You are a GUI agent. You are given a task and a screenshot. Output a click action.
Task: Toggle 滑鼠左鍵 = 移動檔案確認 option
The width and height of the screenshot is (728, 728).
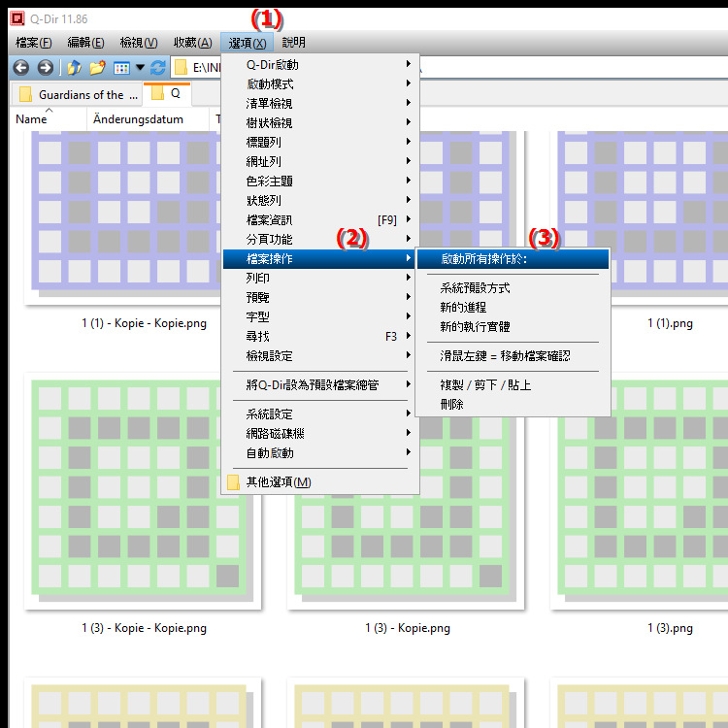pos(513,356)
